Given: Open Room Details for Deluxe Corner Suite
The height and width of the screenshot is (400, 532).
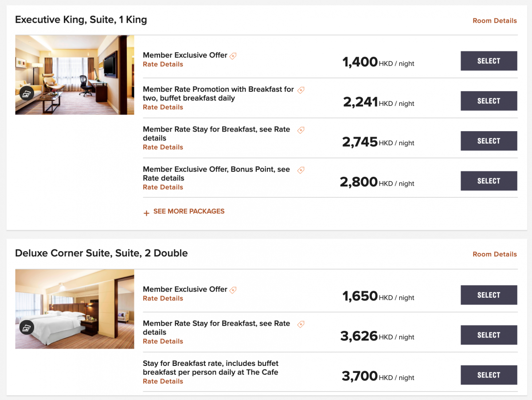Looking at the screenshot, I should point(494,254).
